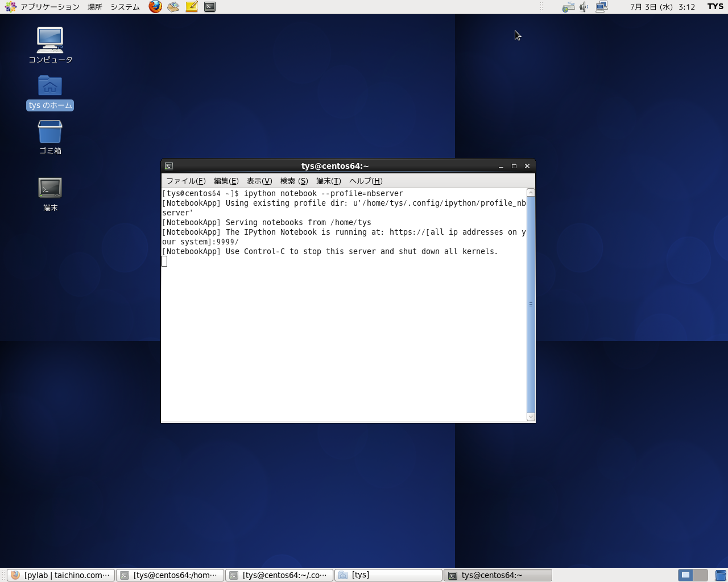
Task: Open the terminal Help menu
Action: (366, 181)
